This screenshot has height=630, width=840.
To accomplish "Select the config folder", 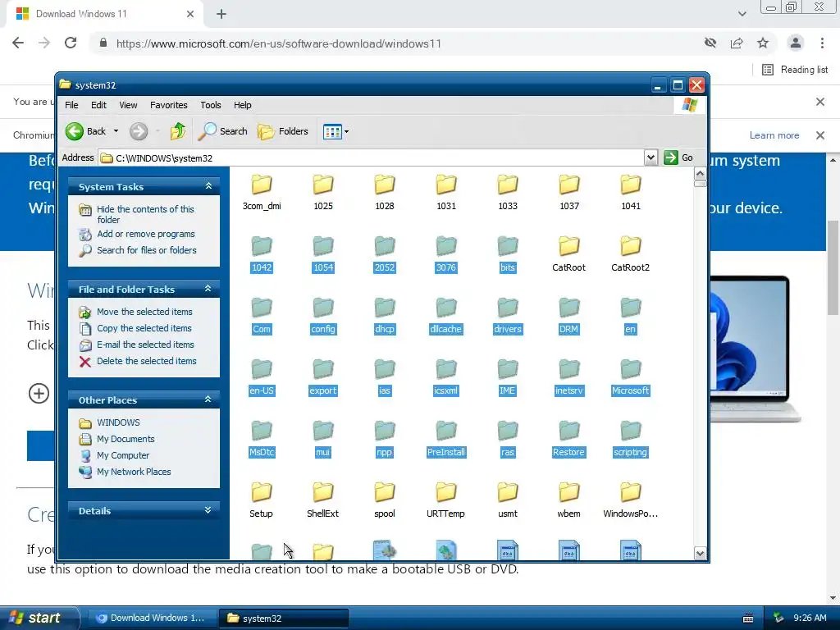I will [323, 315].
